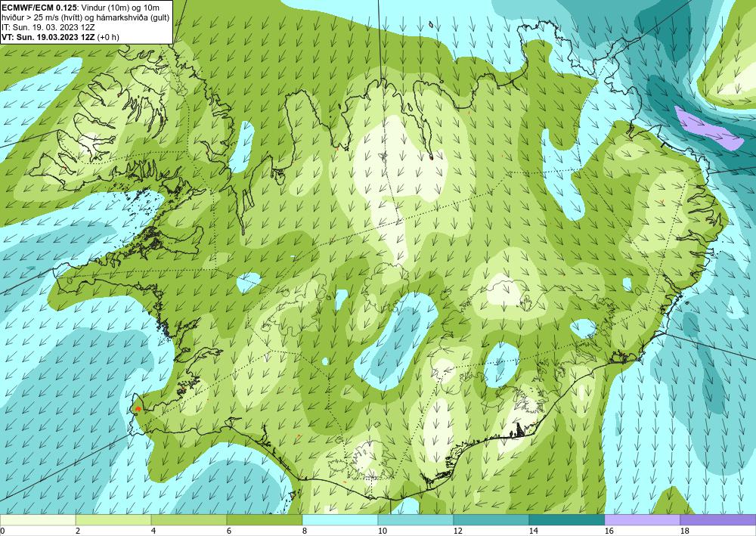Click the scale label "2"
Screen dimensions: 756x536
pos(78,531)
